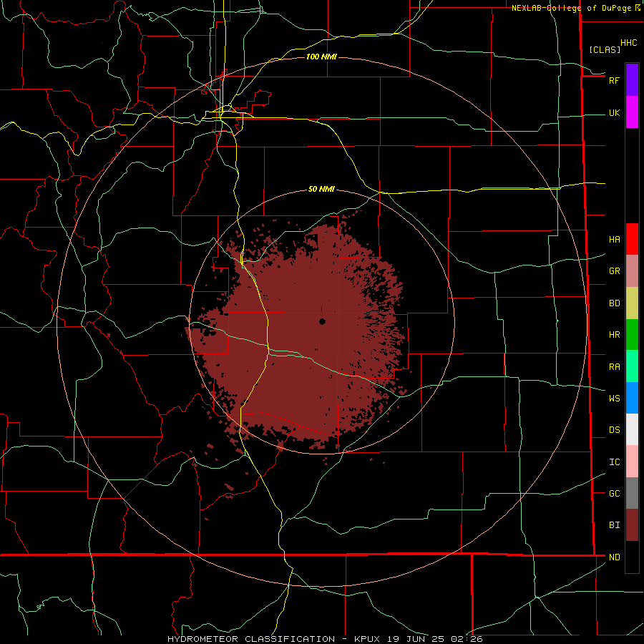644x644 pixels.
Task: Click the RA light green legend swatch
Action: 632,366
